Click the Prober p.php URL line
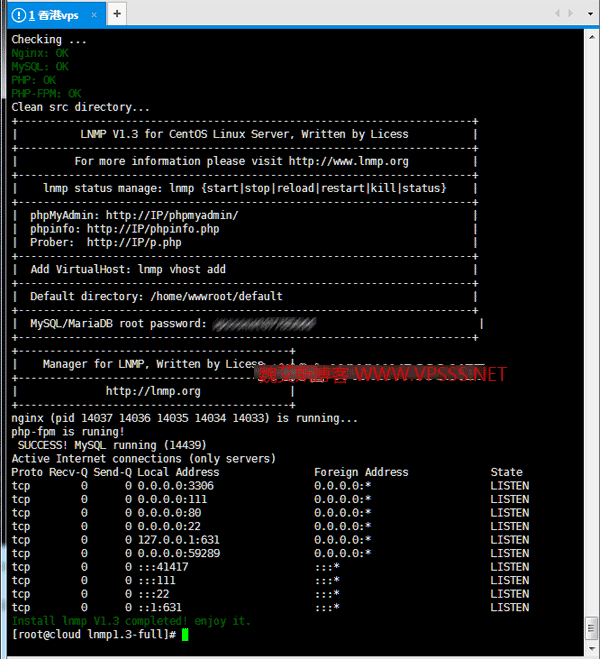This screenshot has width=600, height=659. (x=105, y=243)
